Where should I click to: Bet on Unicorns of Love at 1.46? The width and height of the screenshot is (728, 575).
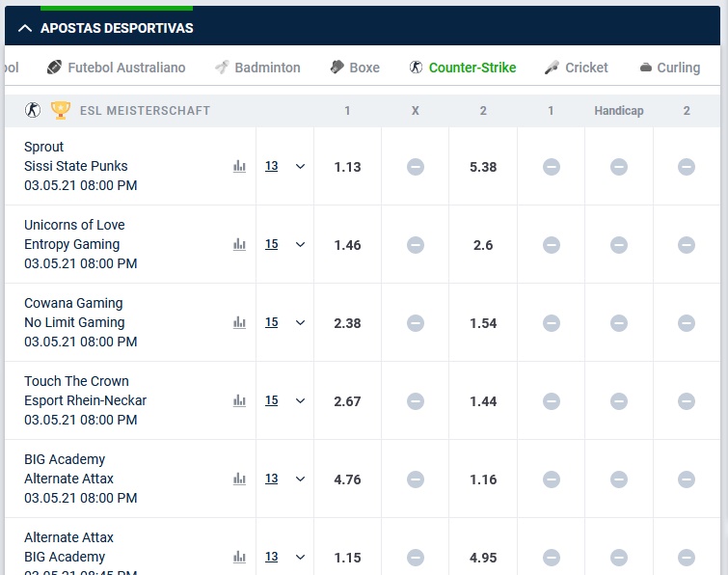pos(347,244)
